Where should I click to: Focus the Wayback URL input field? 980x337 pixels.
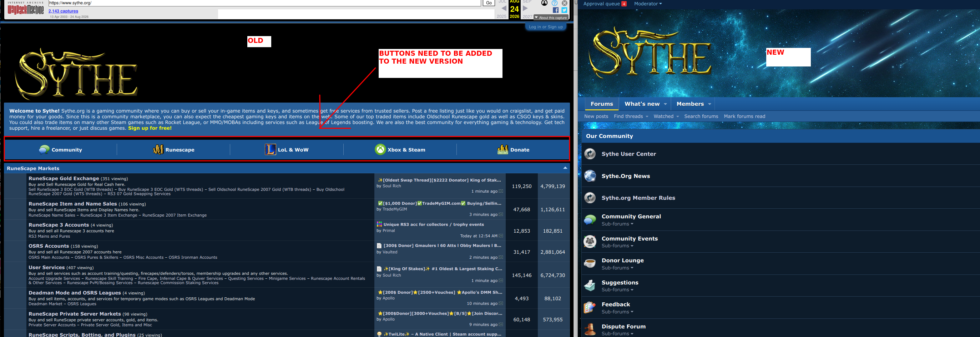pos(265,3)
